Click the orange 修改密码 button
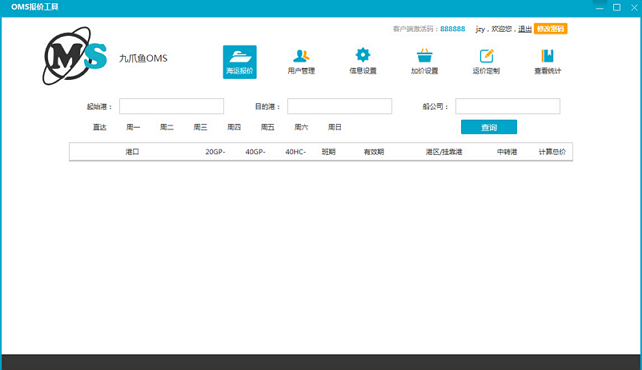 [551, 29]
